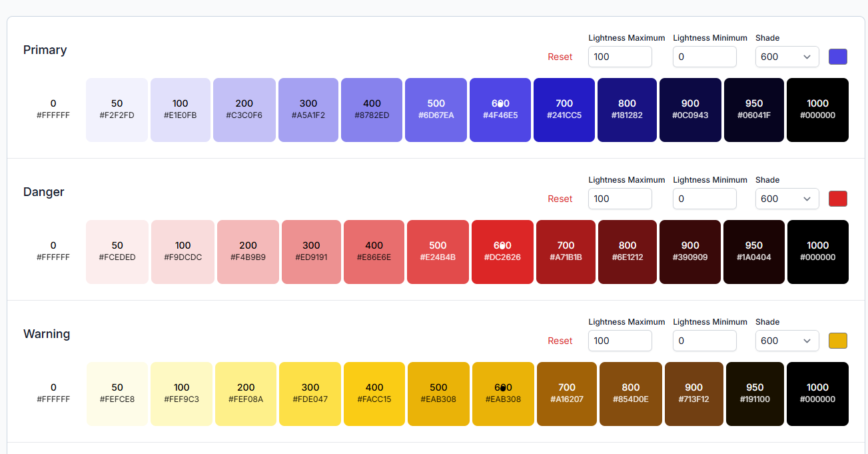Pick the Danger 600 swatch #DC2626
Viewport: 868px width, 454px height.
coord(502,252)
